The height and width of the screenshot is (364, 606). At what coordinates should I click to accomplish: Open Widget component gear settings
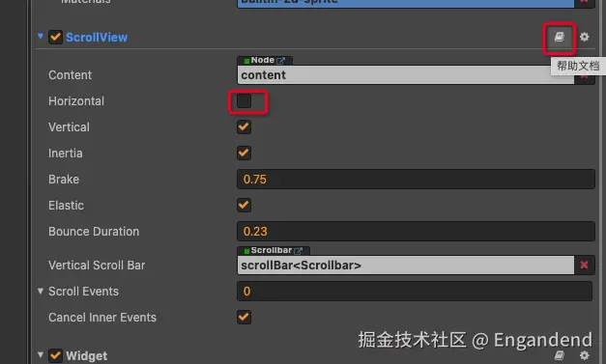pyautogui.click(x=585, y=355)
